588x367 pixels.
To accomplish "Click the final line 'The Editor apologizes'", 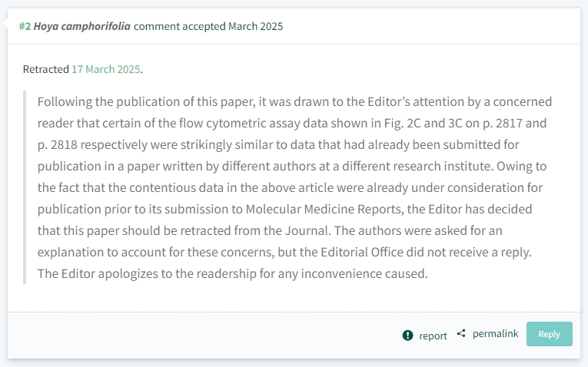I will [x=232, y=273].
